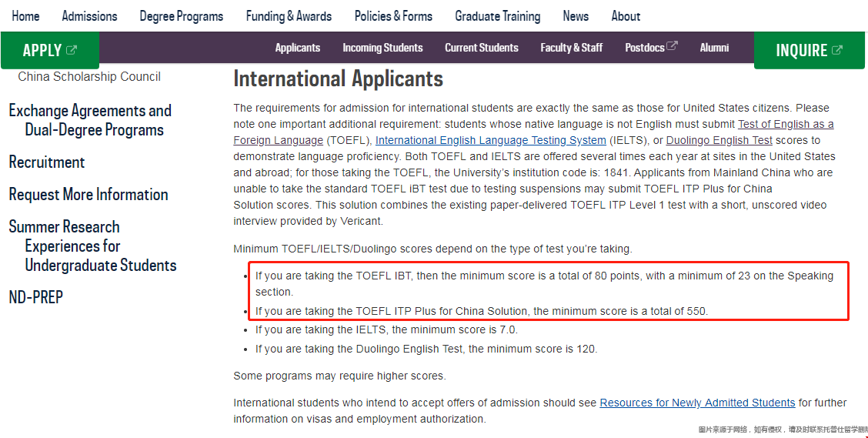Screen dimensions: 868x438
Task: Click the external-link icon beside Postdocs
Action: 672,47
